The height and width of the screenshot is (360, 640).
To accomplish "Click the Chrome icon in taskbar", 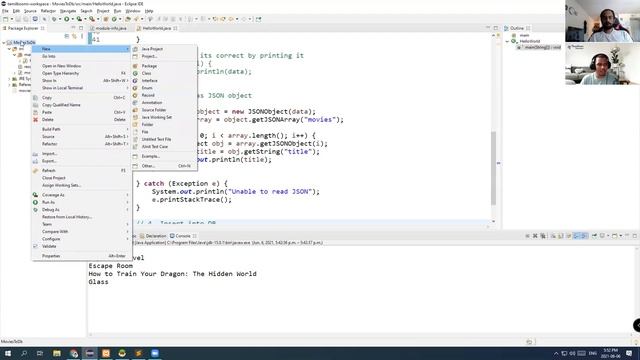I will pos(73,353).
